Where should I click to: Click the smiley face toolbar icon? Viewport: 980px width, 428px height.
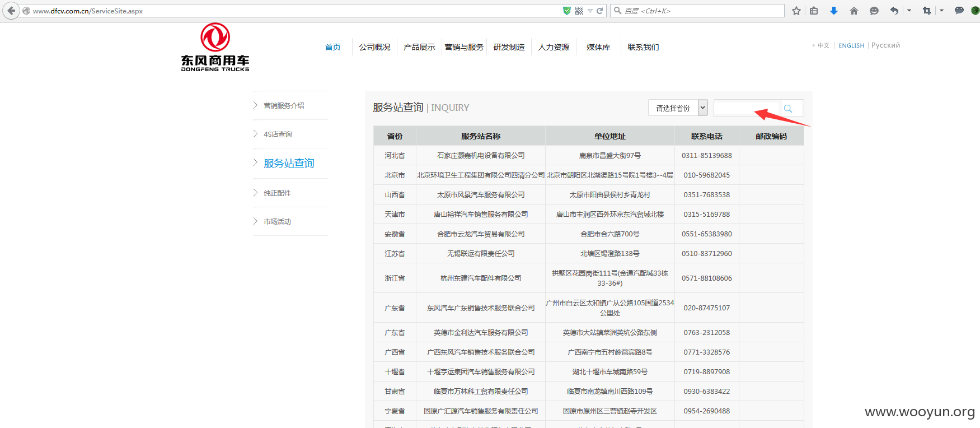click(x=874, y=11)
